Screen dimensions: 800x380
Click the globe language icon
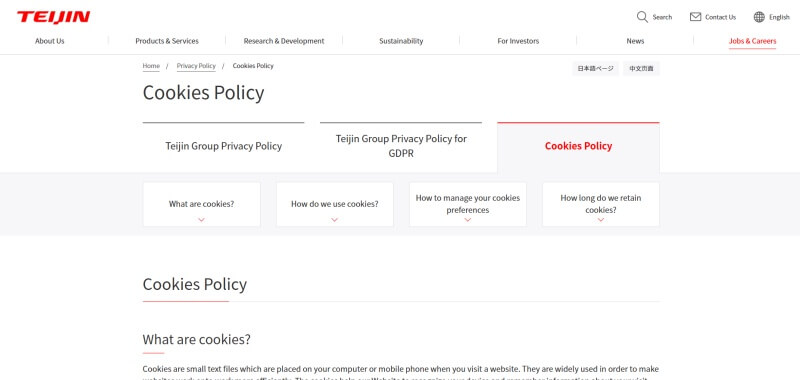click(759, 17)
